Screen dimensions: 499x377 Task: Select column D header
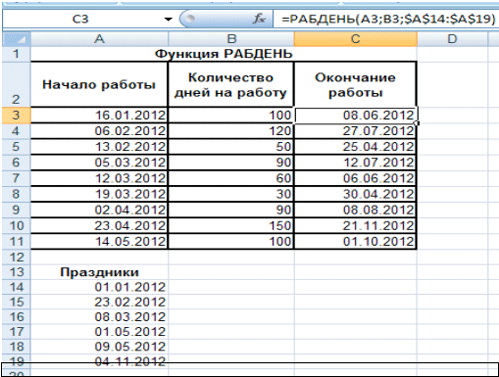452,39
